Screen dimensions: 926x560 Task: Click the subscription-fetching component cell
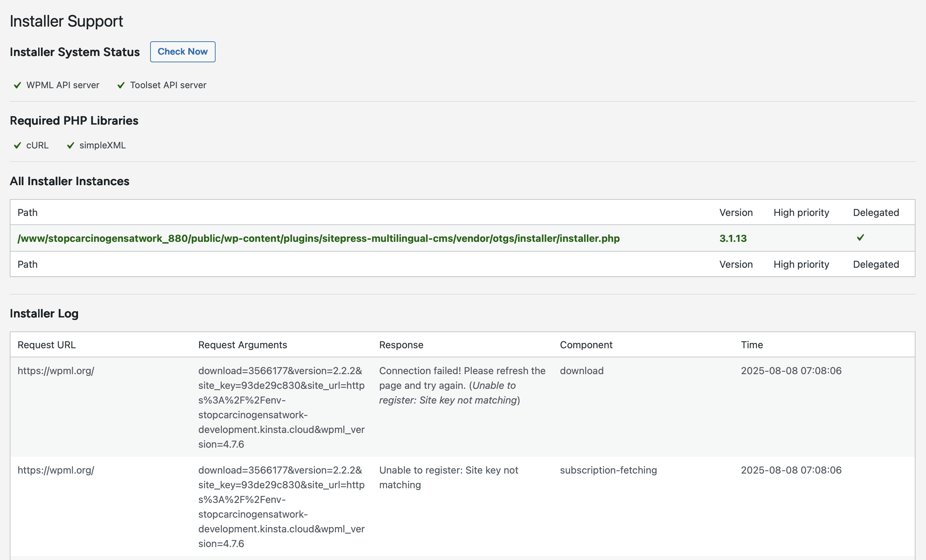click(x=608, y=470)
